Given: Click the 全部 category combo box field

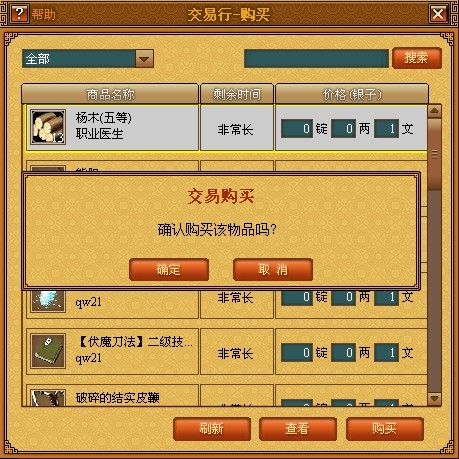Looking at the screenshot, I should [x=88, y=59].
